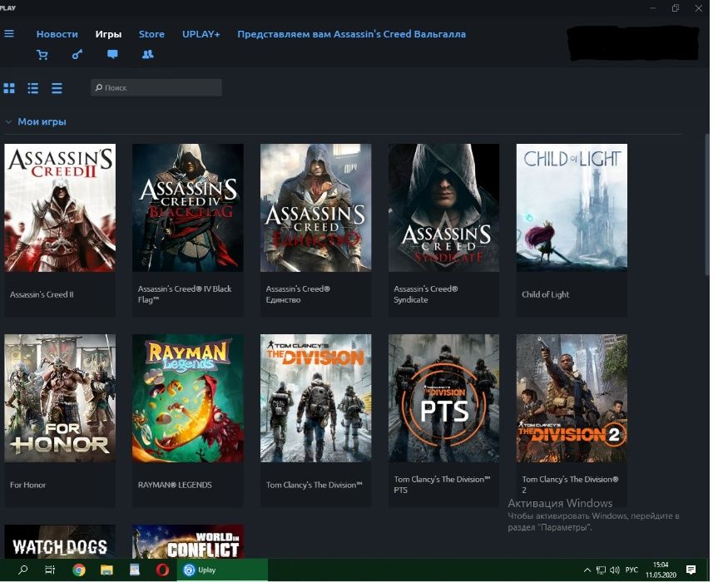Open the hamburger menu icon
Viewport: 728px width, 582px height.
click(x=9, y=34)
